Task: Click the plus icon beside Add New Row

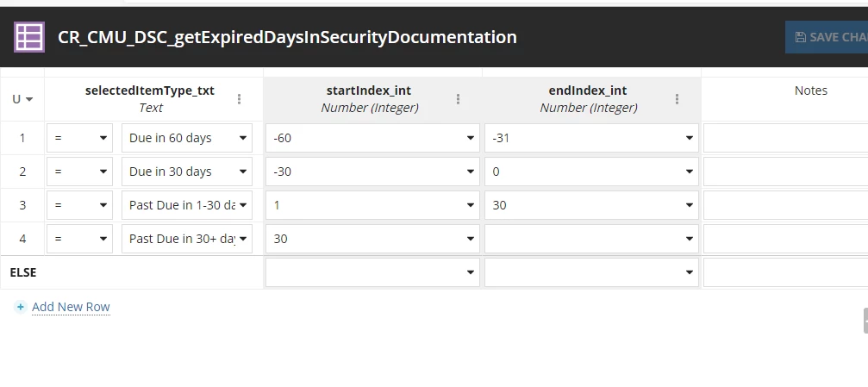Action: (21, 307)
